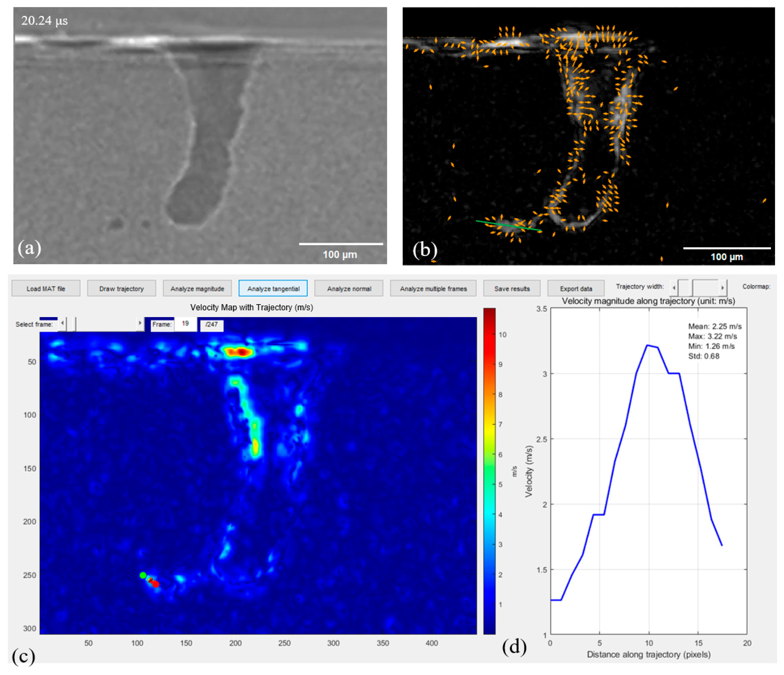This screenshot has height=675, width=784.
Task: Increase trajectory width with right arrow
Action: (723, 288)
